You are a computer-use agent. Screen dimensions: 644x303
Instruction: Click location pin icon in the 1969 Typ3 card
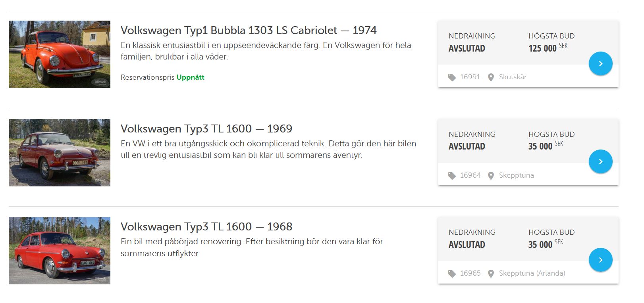pyautogui.click(x=491, y=176)
